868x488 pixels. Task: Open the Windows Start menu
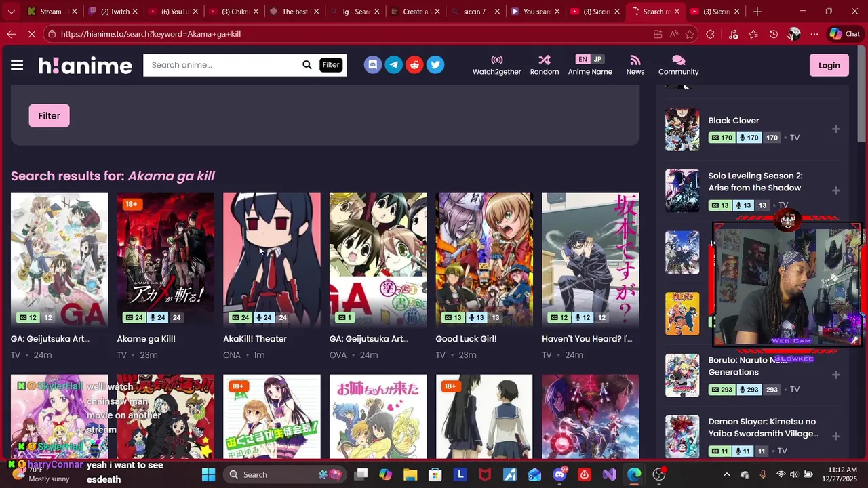[x=208, y=474]
